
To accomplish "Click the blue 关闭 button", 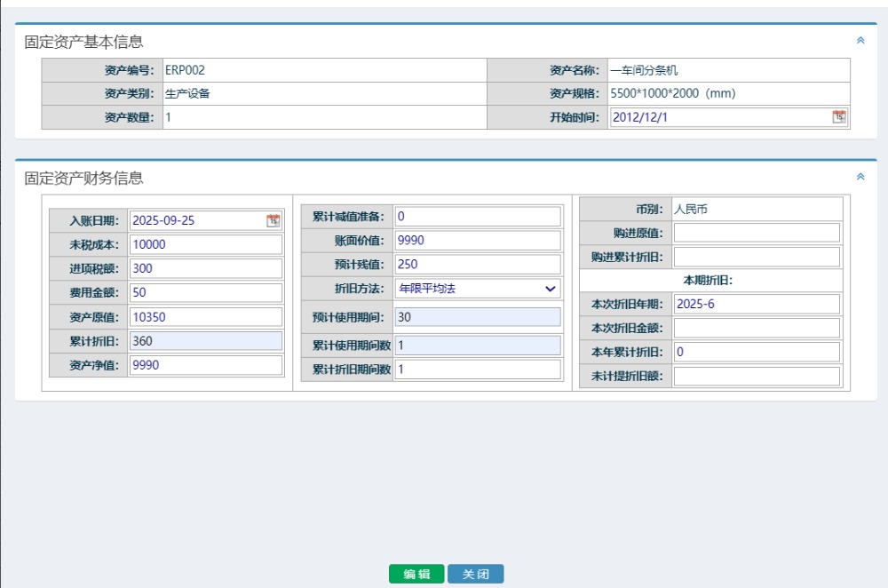I will pos(475,575).
